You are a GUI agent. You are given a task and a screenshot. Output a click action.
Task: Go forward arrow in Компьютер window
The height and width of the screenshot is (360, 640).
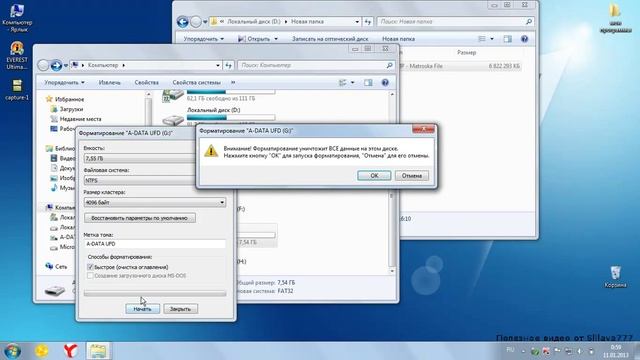click(x=56, y=65)
